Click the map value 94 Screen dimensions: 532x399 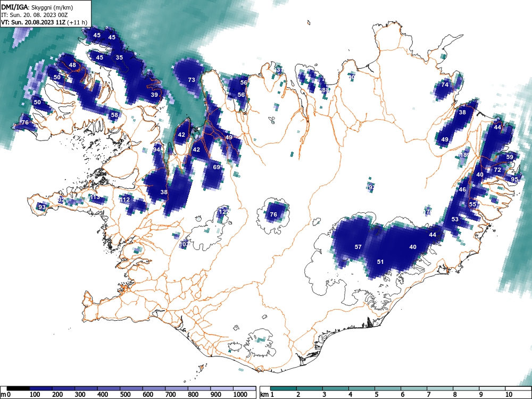tap(156, 149)
